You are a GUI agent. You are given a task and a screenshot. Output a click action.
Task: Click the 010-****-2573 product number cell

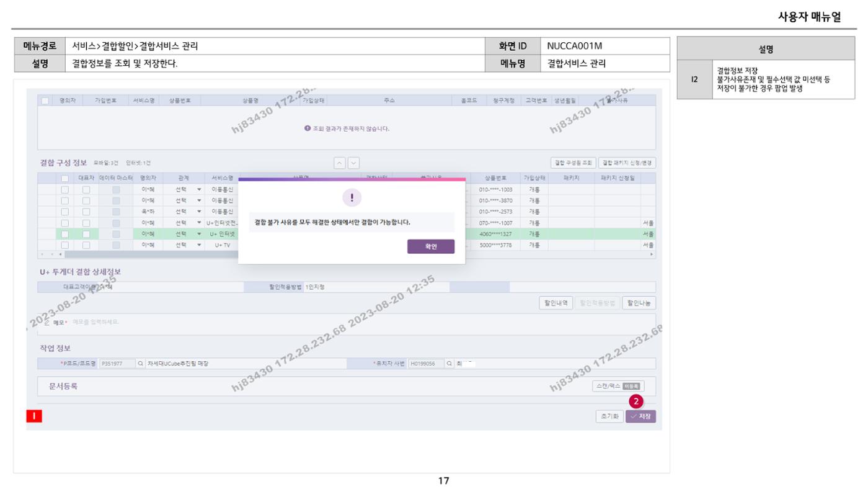point(495,212)
